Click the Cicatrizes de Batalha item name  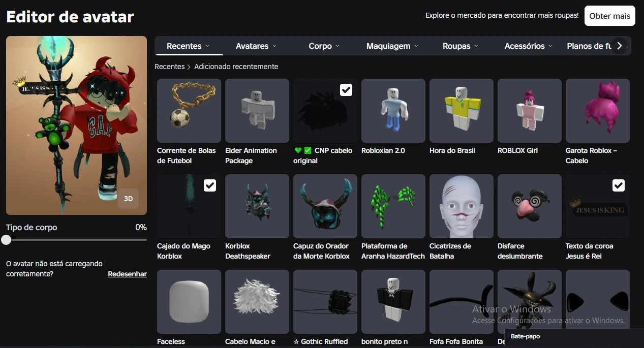tap(450, 251)
